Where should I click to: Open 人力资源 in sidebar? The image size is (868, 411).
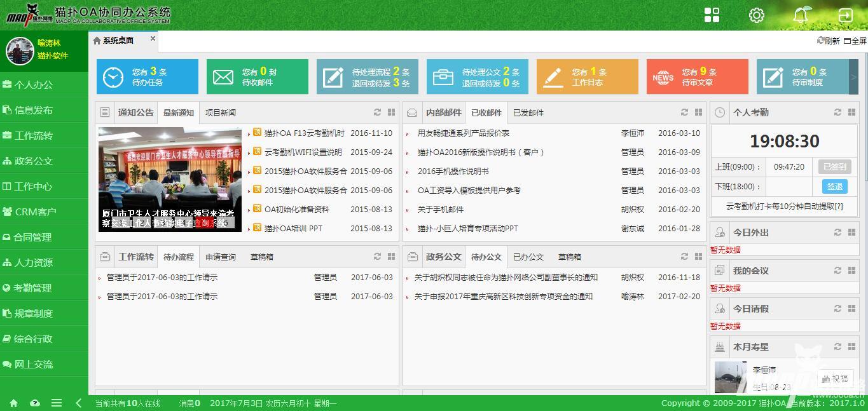(x=44, y=262)
